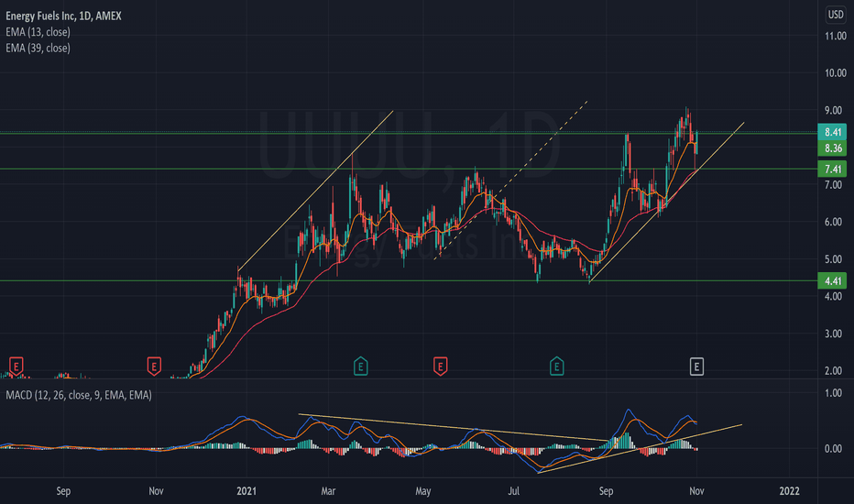Click the Jul time axis label
The width and height of the screenshot is (854, 504).
pyautogui.click(x=514, y=491)
